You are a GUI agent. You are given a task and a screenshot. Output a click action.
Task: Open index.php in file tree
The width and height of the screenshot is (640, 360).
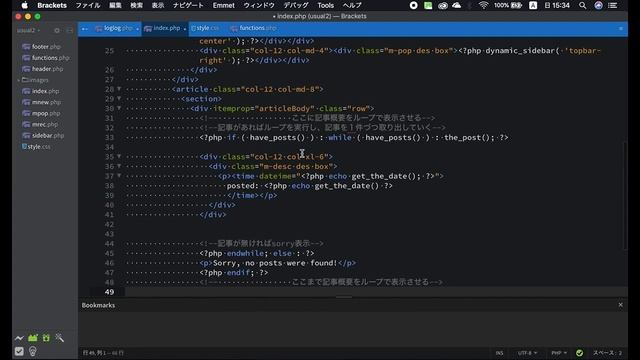40,91
